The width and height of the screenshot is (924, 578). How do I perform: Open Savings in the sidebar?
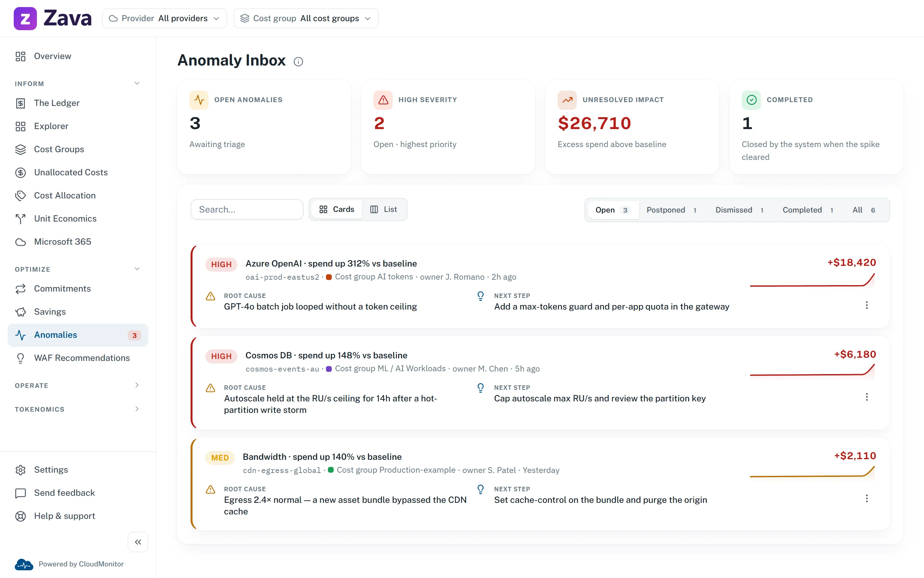point(78,311)
